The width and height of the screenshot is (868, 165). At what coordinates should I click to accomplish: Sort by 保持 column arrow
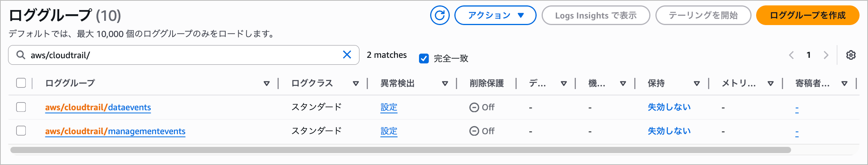(697, 83)
